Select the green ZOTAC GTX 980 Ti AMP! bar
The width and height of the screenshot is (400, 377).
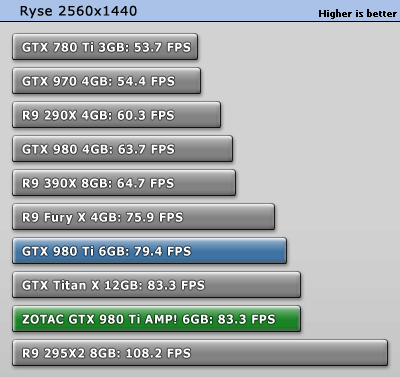click(x=156, y=319)
